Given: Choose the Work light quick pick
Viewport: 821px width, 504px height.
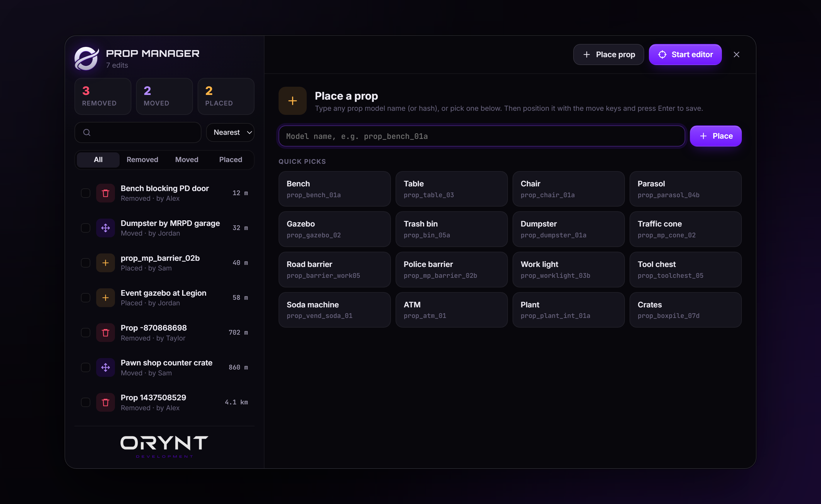Looking at the screenshot, I should (x=568, y=269).
